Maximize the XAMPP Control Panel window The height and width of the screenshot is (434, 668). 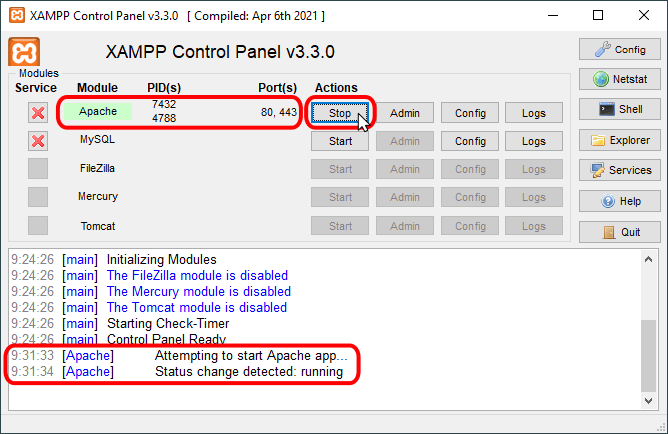tap(598, 16)
